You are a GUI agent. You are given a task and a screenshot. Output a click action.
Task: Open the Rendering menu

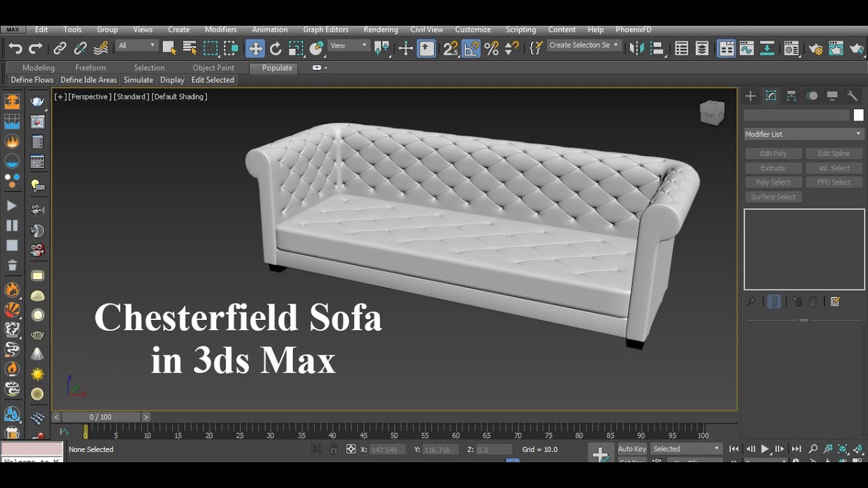(380, 30)
